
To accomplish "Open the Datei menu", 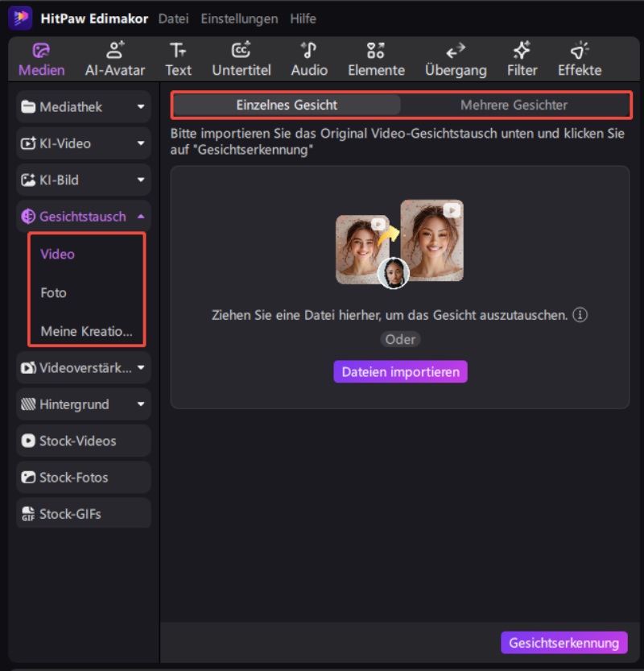I will tap(173, 19).
